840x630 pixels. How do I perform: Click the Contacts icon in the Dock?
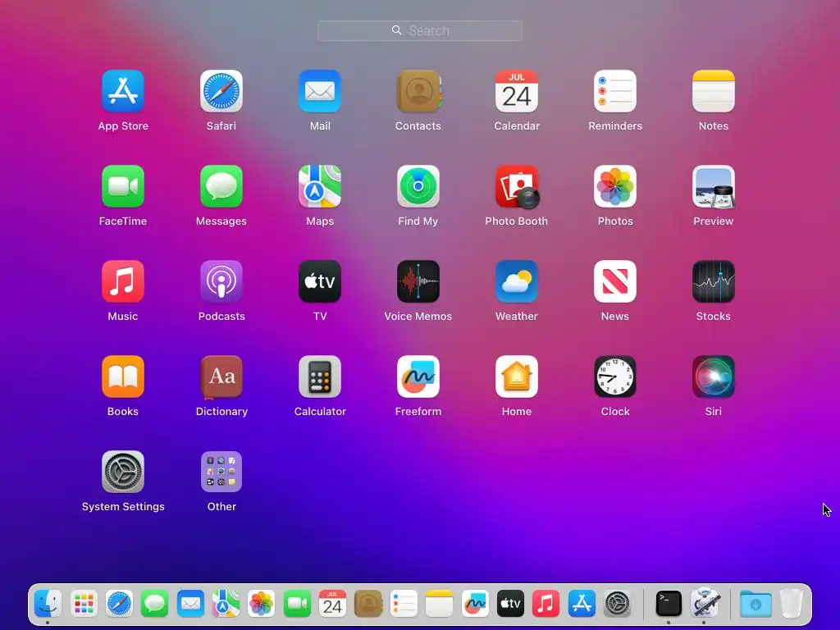click(x=368, y=604)
